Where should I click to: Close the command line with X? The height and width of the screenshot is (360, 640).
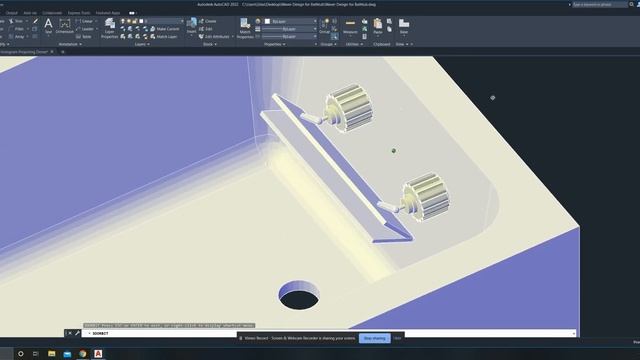[70, 333]
